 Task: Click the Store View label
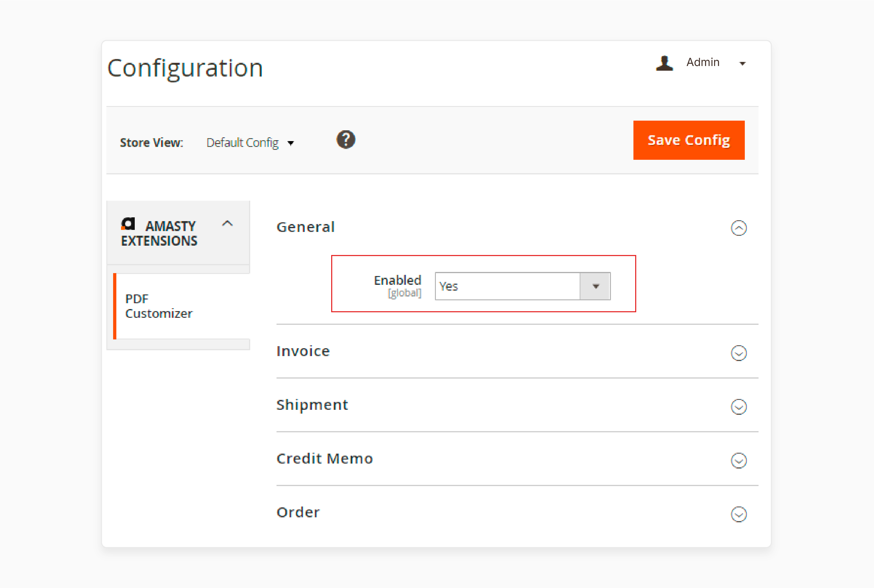pos(151,143)
